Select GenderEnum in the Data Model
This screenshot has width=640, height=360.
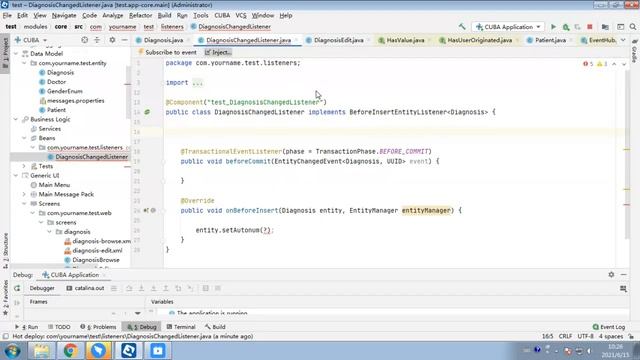click(x=64, y=91)
